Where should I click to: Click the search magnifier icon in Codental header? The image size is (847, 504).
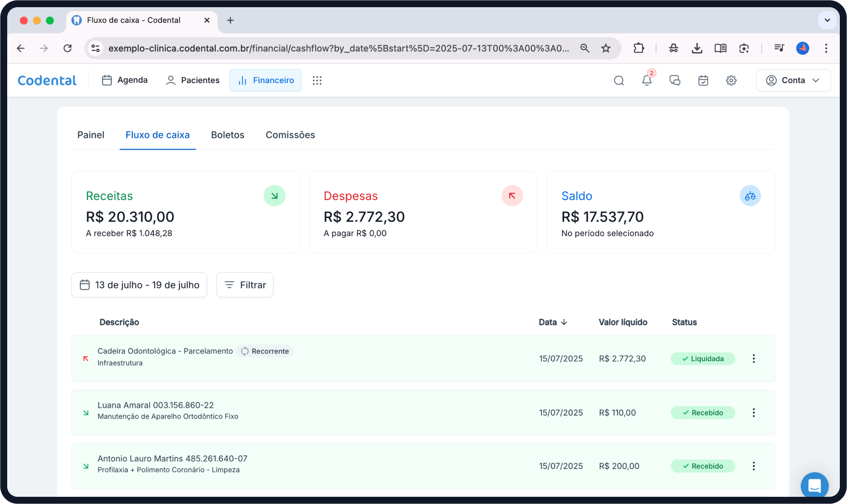(x=619, y=80)
